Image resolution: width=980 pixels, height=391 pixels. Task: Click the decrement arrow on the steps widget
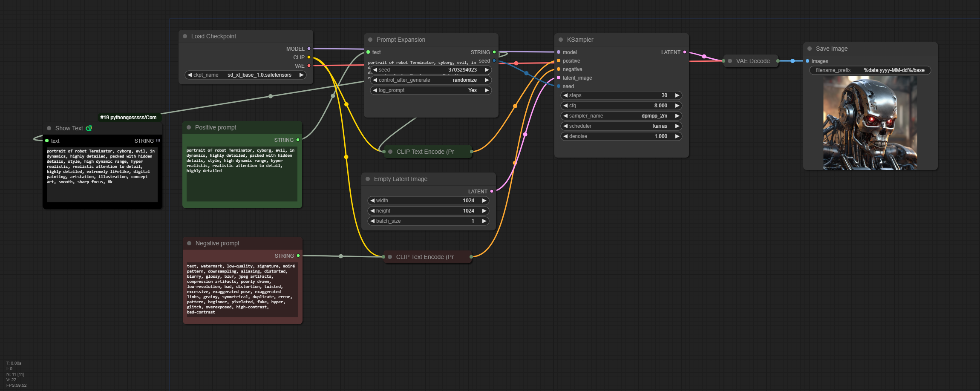(x=565, y=95)
